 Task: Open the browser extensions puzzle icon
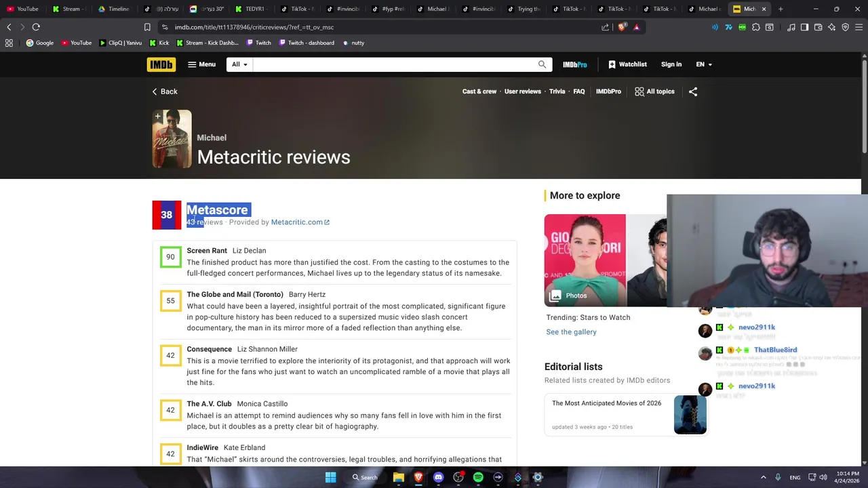[x=756, y=27]
